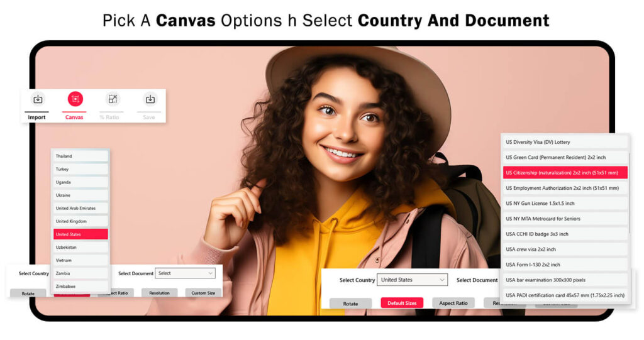This screenshot has height=340, width=644.
Task: Select US Citizenship (naturalization) 2x2 inch document
Action: pos(565,172)
